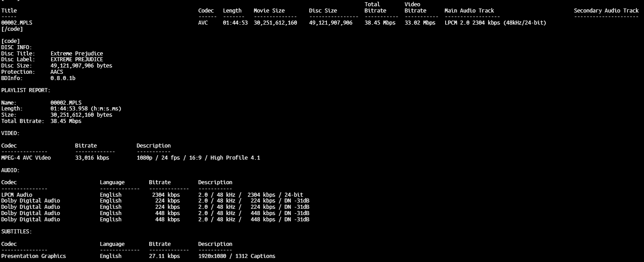Click the Main Audio Track column header
This screenshot has width=644, height=262.
(x=469, y=10)
